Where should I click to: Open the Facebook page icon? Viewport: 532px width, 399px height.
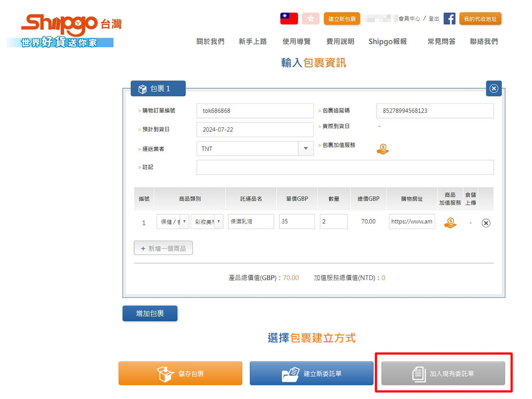[449, 18]
